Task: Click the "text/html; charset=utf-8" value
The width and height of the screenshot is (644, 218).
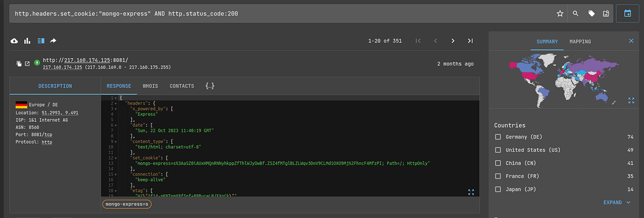Action: tap(168, 147)
